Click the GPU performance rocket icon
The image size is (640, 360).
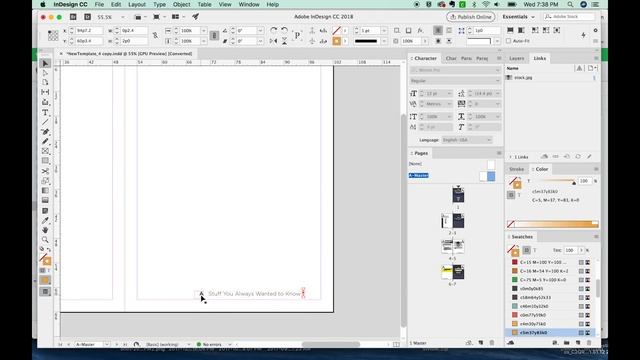[x=196, y=17]
